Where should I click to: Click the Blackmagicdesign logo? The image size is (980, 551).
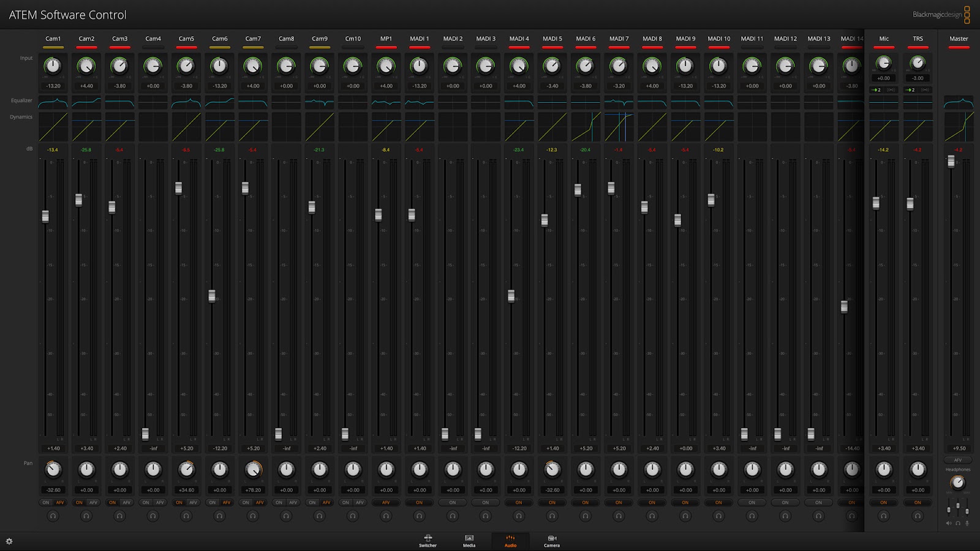point(941,15)
